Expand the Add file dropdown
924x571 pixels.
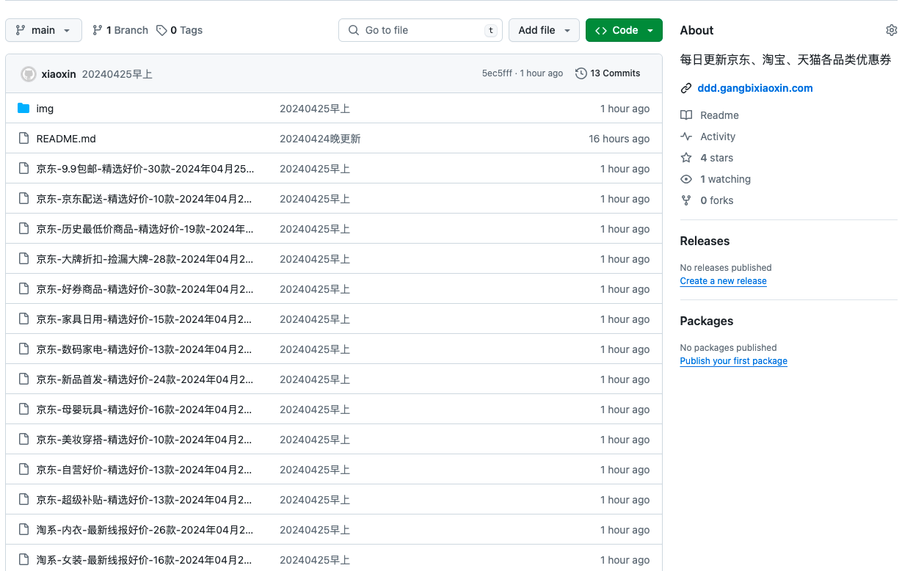544,30
